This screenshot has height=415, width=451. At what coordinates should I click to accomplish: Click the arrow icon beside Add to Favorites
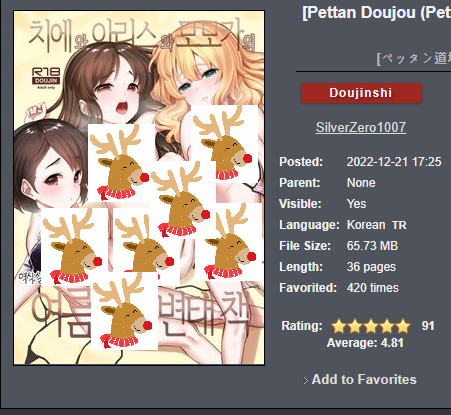305,380
